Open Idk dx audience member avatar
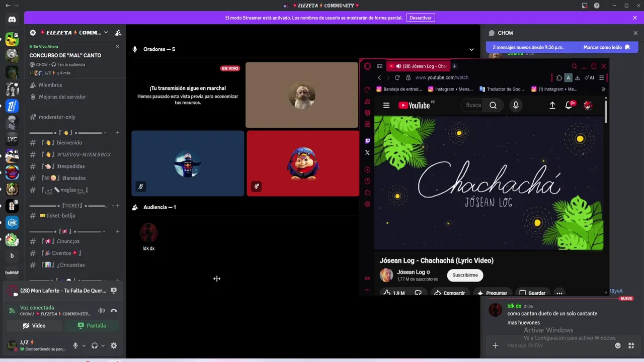The image size is (644, 362). coord(148,232)
